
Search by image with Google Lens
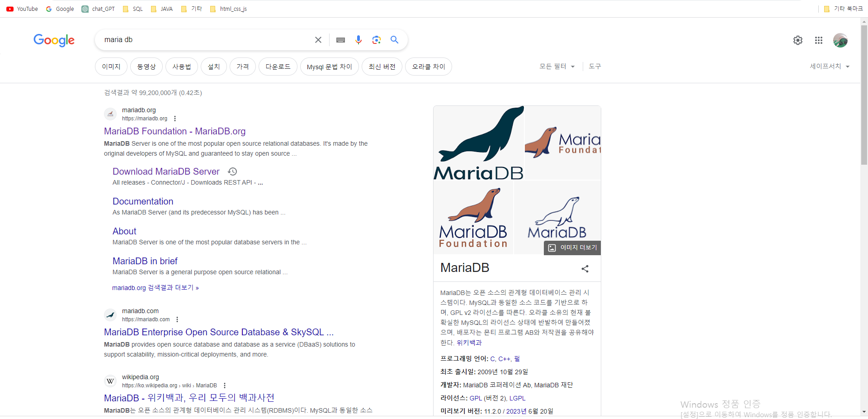[377, 40]
